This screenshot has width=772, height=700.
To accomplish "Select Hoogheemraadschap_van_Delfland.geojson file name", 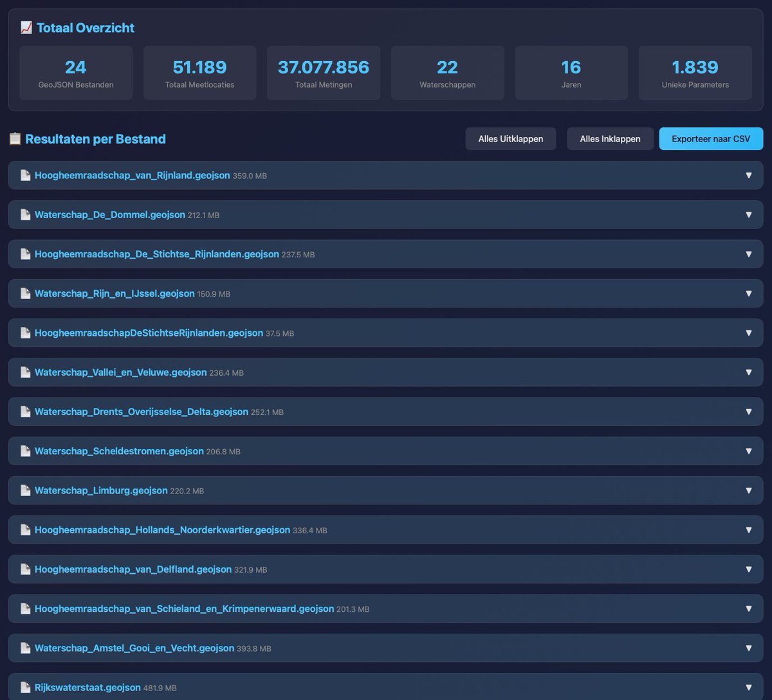I will 133,569.
